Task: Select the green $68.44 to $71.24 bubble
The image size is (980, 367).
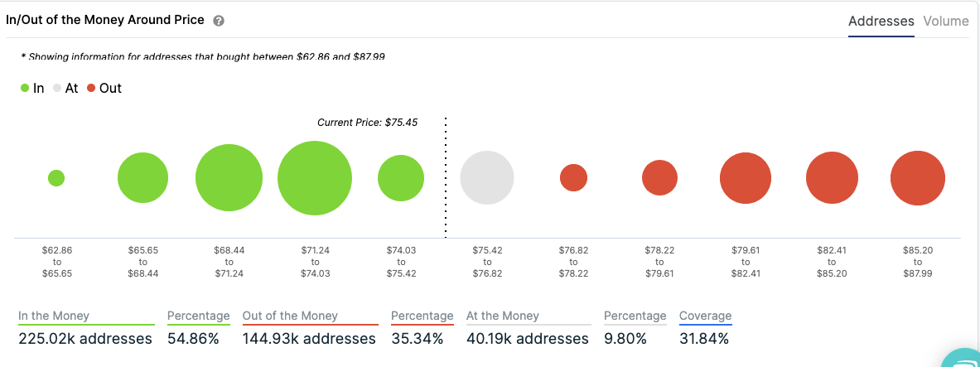Action: pyautogui.click(x=229, y=178)
